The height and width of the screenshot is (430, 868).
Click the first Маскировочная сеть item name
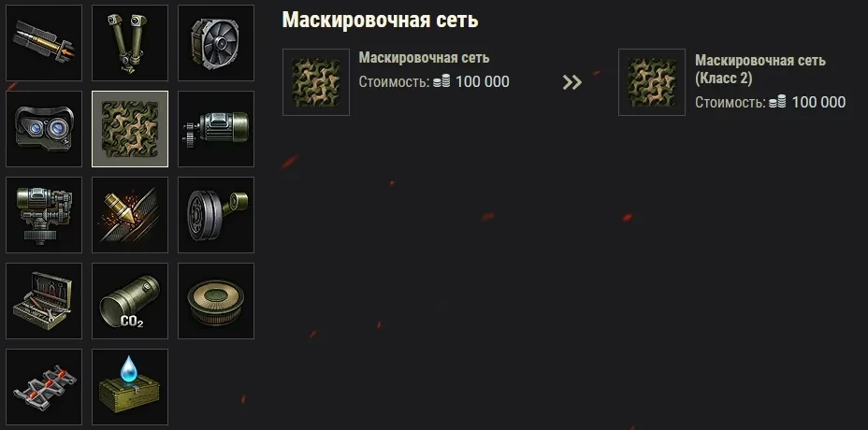point(424,58)
